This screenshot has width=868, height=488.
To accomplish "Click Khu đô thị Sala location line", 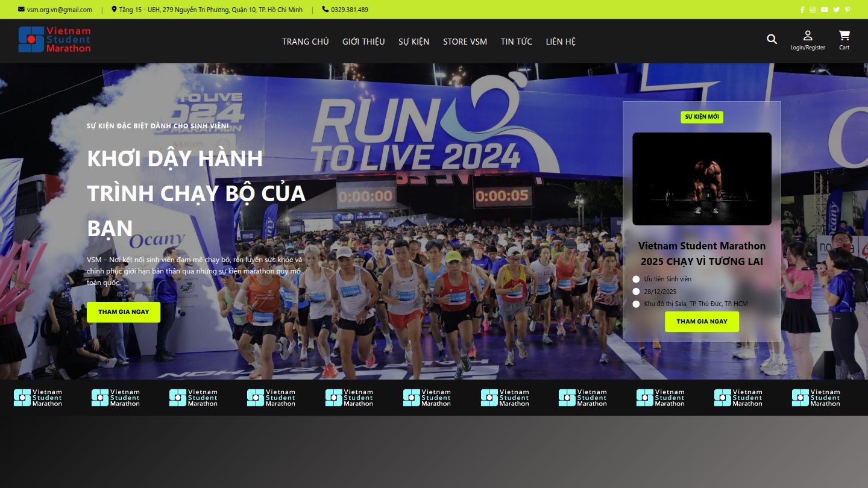I will pyautogui.click(x=696, y=304).
